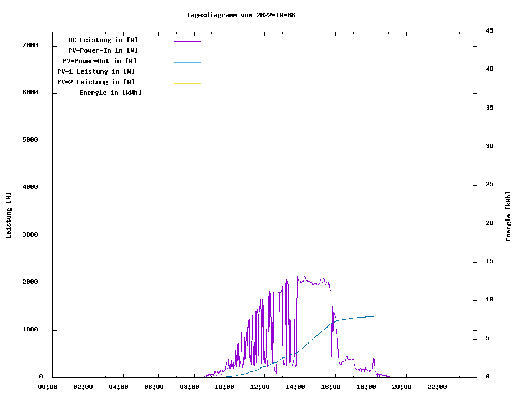Image resolution: width=532 pixels, height=399 pixels.
Task: Click the vertical Leistung [W] axis title
Action: 8,216
